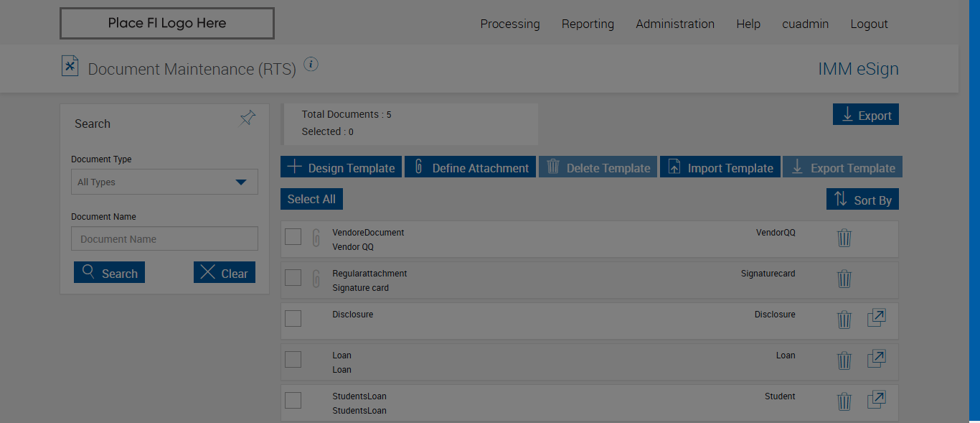Open the Processing menu
Screen dimensions: 980x423
pos(510,24)
